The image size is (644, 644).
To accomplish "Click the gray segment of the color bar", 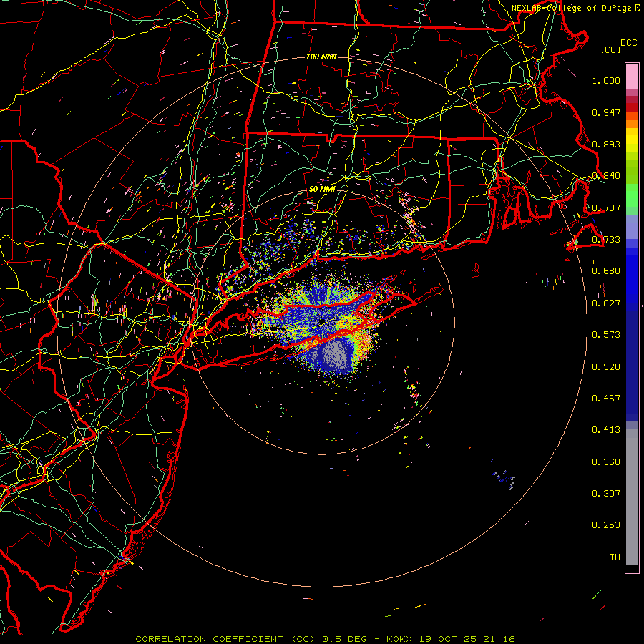I will tap(632, 497).
